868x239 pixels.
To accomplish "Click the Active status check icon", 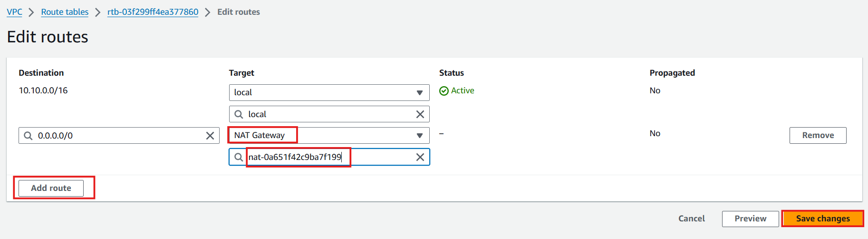I will [444, 91].
